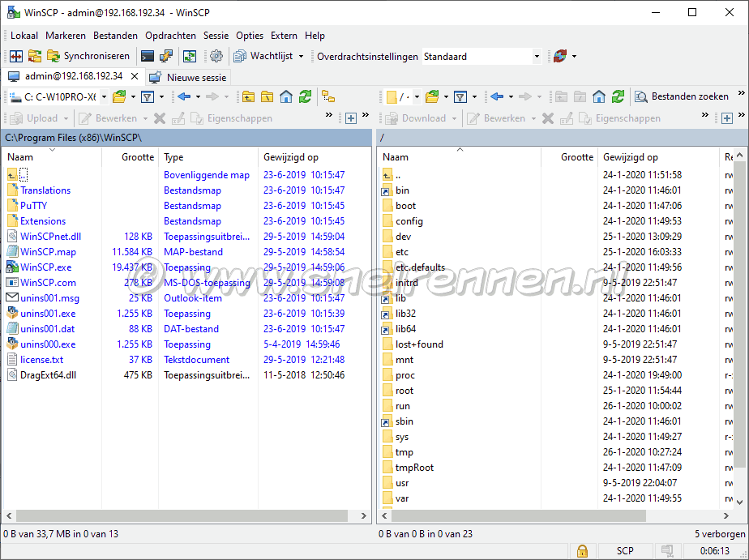Click the encryption lock status icon
Viewport: 749px width, 560px height.
click(x=582, y=551)
